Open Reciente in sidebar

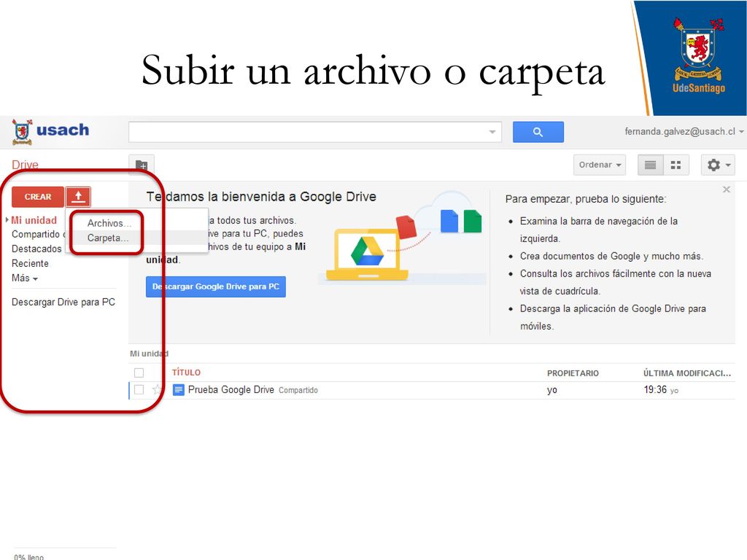[30, 263]
